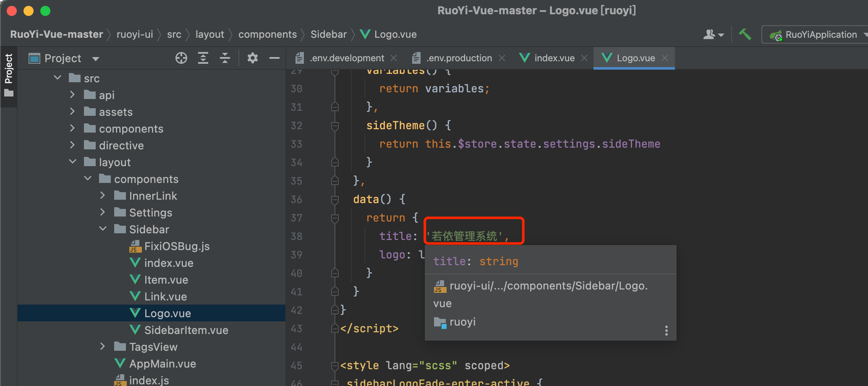Click the data() function name on line 36

(366, 199)
